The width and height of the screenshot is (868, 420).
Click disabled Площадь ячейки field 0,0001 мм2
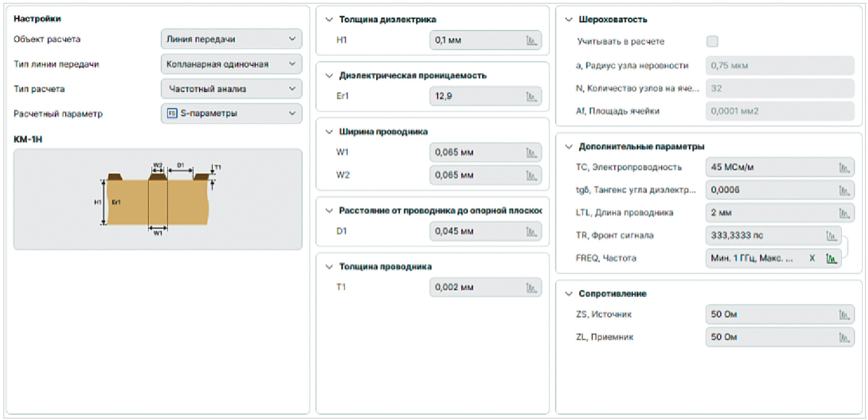[x=780, y=111]
